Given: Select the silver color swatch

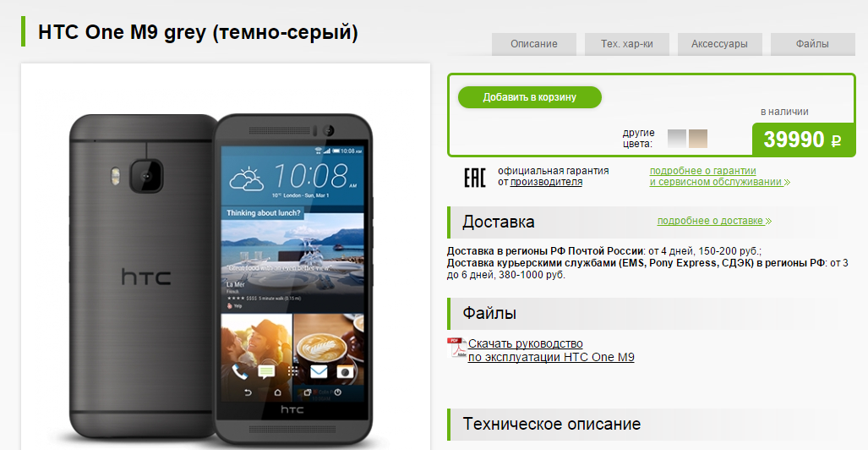Looking at the screenshot, I should [677, 139].
